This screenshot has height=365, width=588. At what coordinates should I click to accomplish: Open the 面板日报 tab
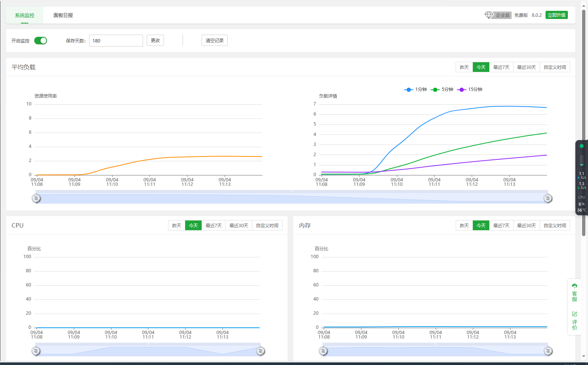pos(63,15)
